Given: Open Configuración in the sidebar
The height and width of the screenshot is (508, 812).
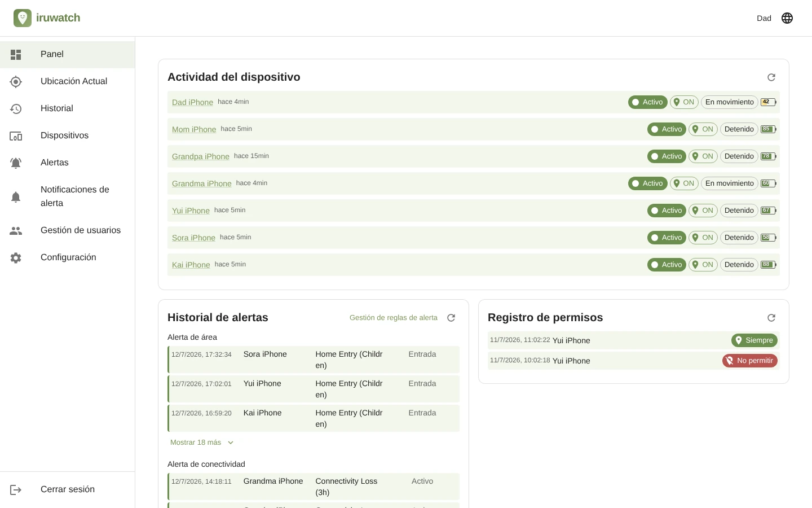Looking at the screenshot, I should 68,257.
